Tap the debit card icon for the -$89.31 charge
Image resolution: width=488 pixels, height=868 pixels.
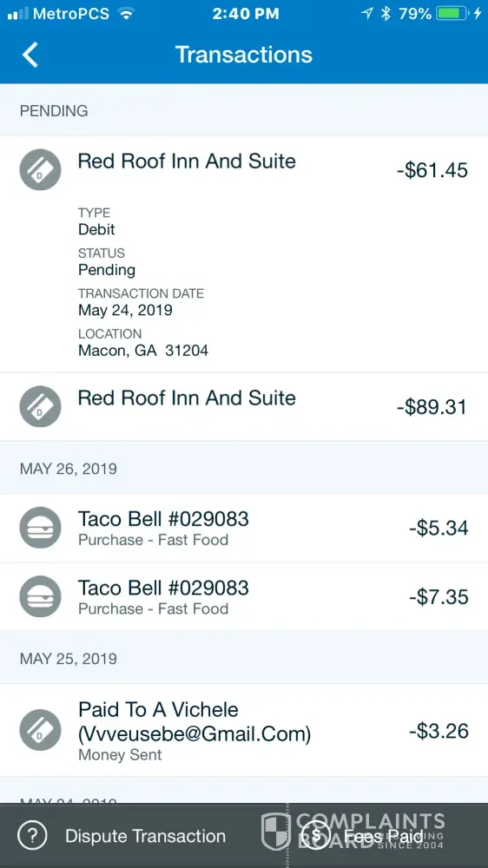pyautogui.click(x=41, y=406)
